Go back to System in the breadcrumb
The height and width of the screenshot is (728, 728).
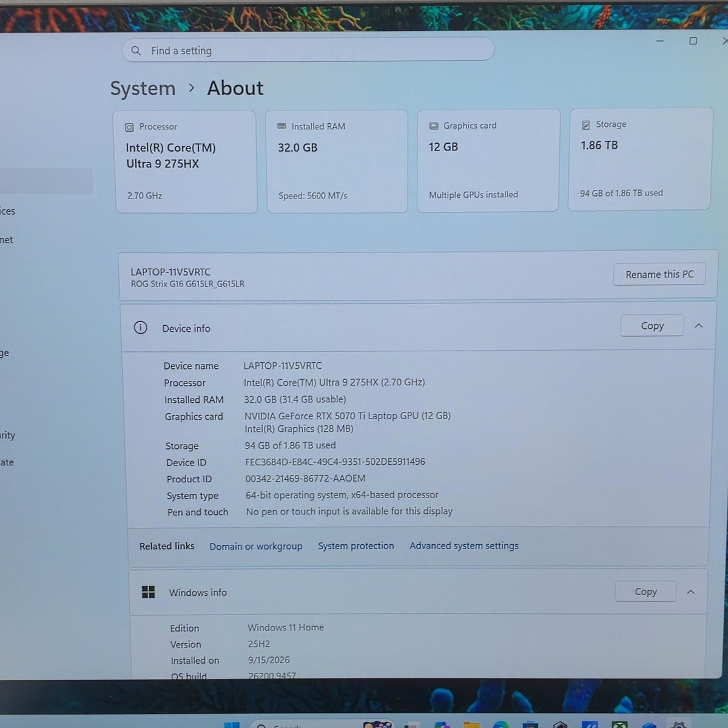(143, 89)
